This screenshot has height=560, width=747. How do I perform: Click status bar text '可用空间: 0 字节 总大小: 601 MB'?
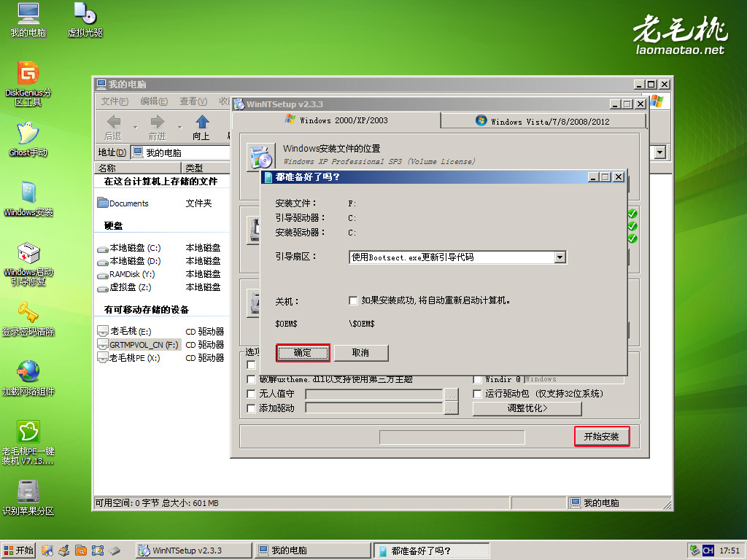(x=157, y=503)
